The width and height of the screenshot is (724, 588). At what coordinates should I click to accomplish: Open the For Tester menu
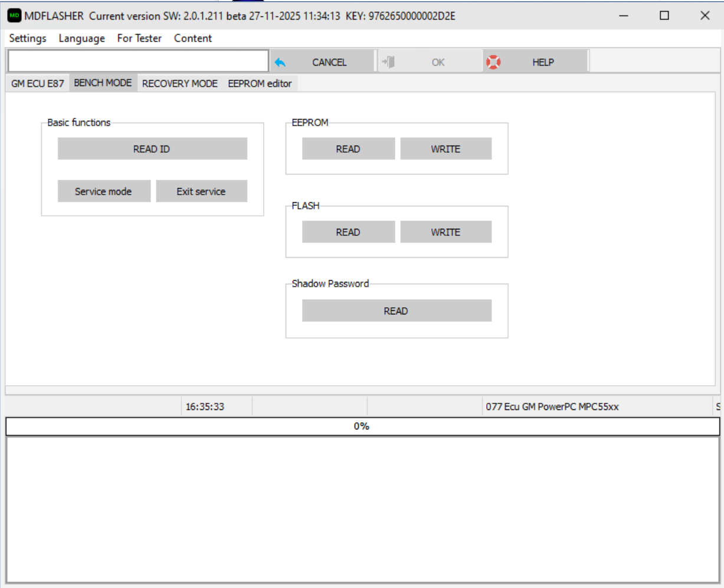139,38
